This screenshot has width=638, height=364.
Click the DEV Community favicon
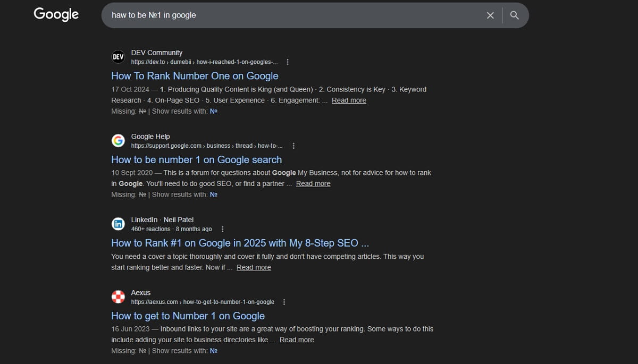point(118,56)
